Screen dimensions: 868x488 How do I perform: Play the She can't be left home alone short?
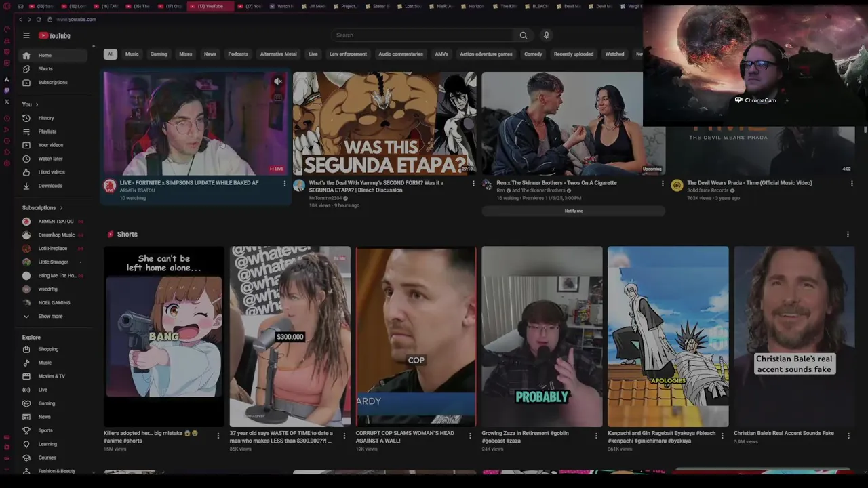click(x=163, y=337)
